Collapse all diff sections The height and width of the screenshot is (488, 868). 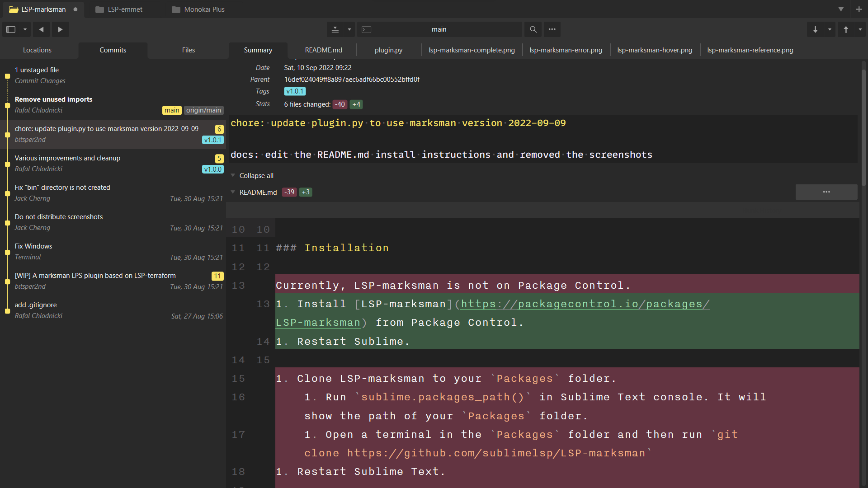click(256, 175)
